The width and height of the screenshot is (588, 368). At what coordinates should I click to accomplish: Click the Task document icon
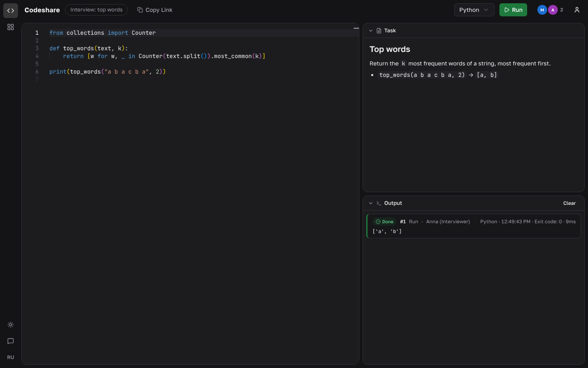pos(379,31)
